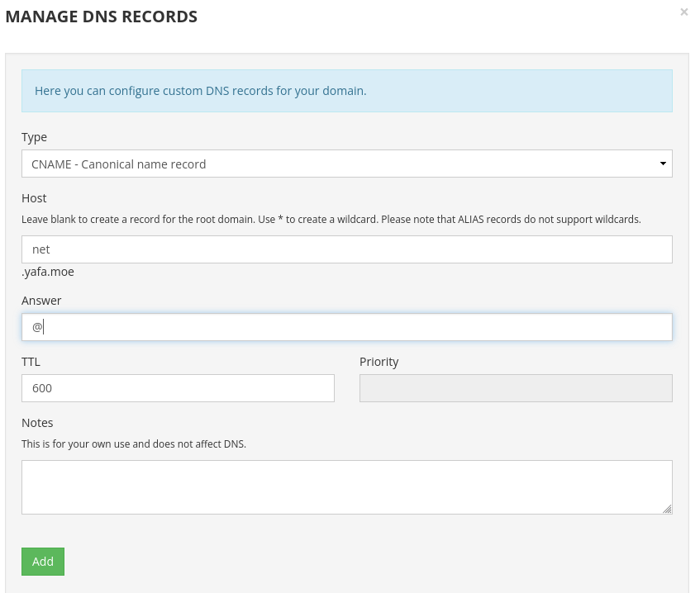The image size is (700, 593).
Task: Click the Type field label
Action: [x=34, y=137]
